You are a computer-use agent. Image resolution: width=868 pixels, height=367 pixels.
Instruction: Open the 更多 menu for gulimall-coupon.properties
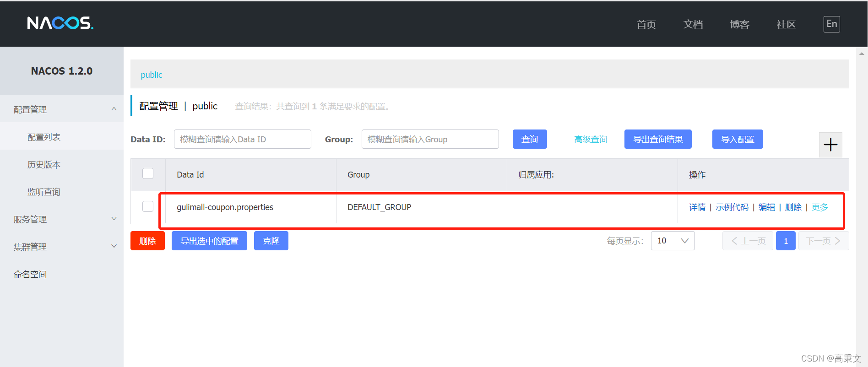point(819,207)
